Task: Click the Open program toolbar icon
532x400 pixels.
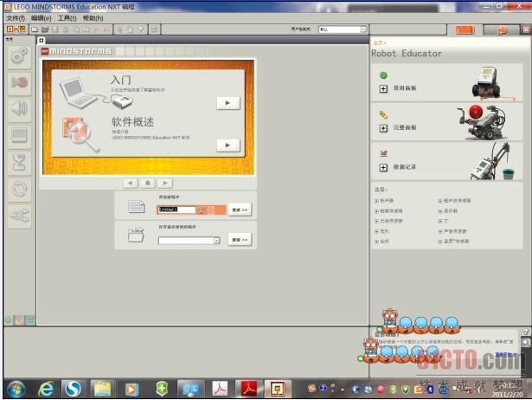Action: tap(45, 29)
